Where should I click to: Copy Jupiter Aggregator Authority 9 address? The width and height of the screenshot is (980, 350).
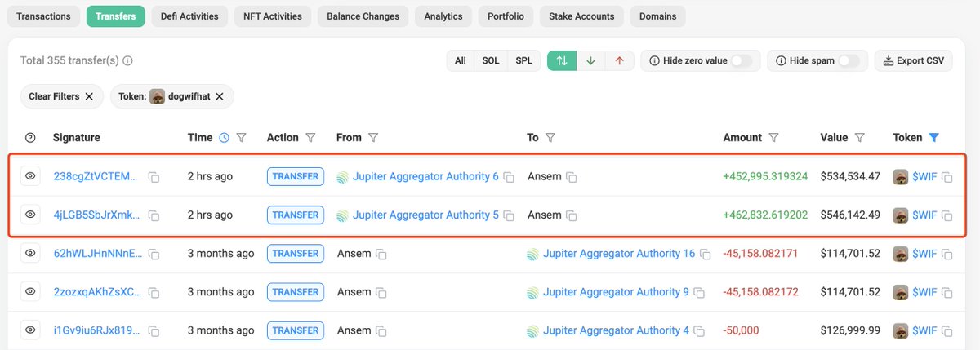click(x=699, y=292)
